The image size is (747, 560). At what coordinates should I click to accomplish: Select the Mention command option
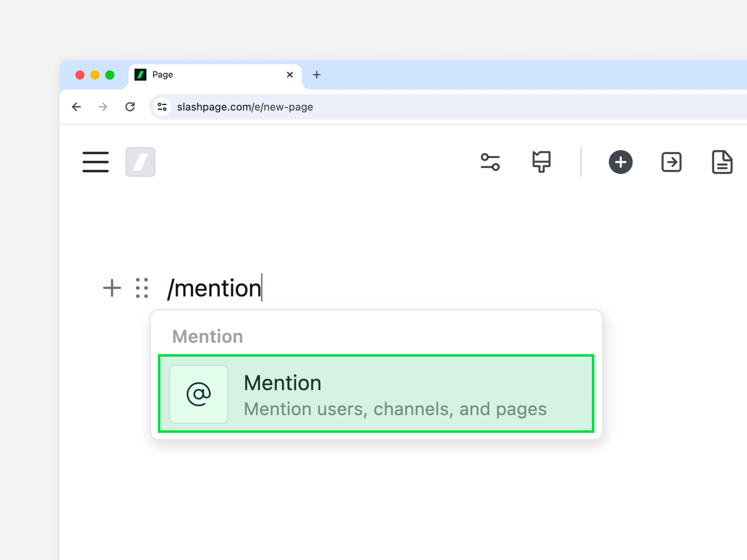376,393
